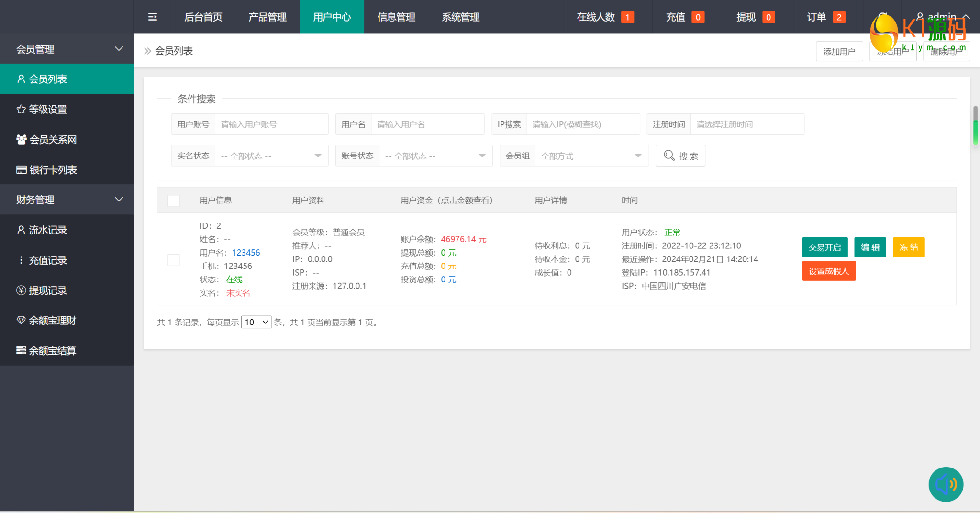Click the 用户账号 input field

point(271,124)
